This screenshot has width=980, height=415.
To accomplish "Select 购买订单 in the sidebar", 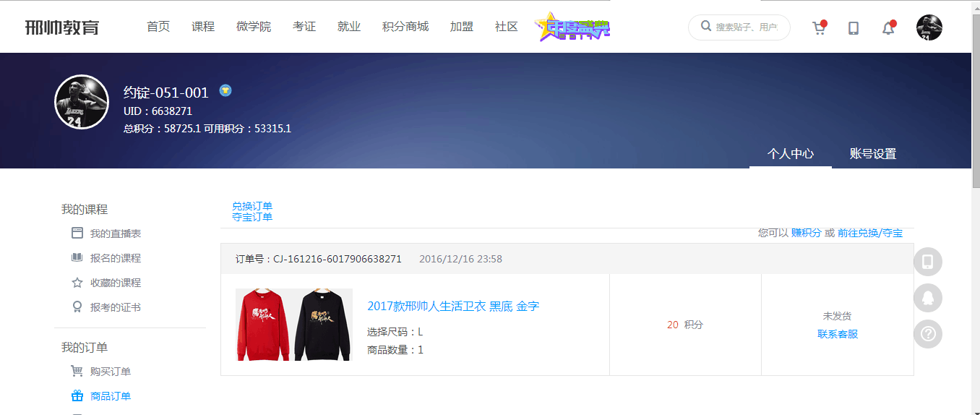I will 110,372.
